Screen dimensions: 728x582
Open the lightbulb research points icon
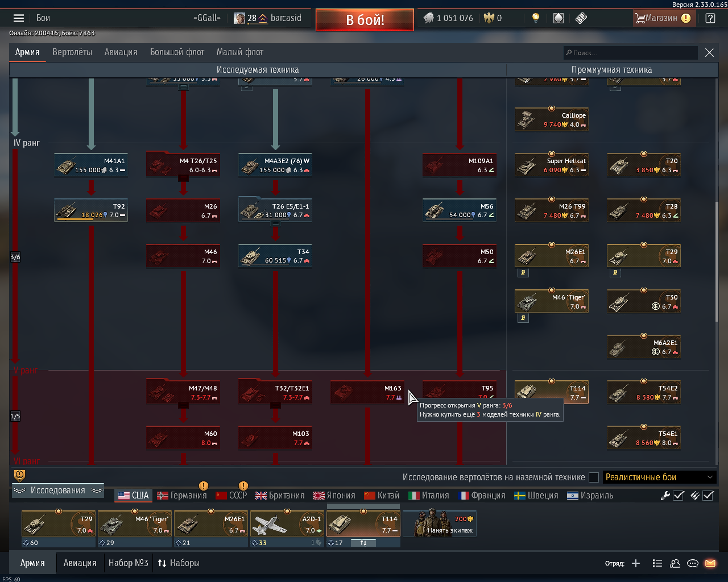(x=535, y=18)
